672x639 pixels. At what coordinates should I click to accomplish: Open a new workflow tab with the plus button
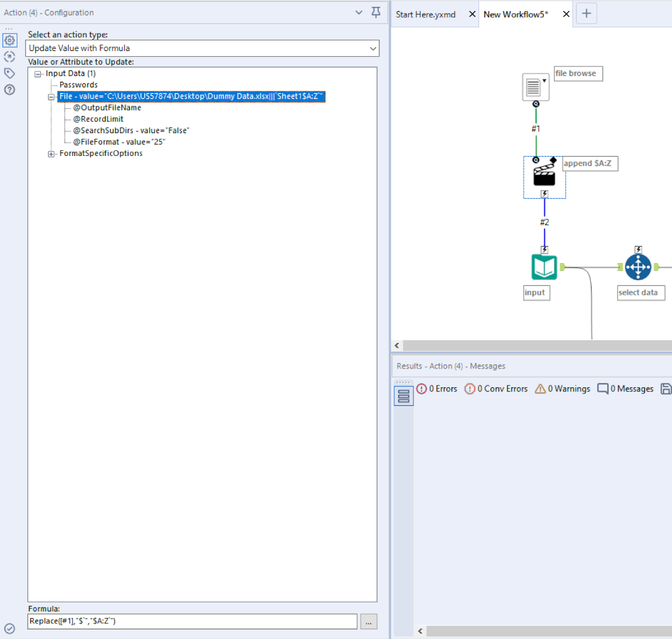pyautogui.click(x=586, y=12)
